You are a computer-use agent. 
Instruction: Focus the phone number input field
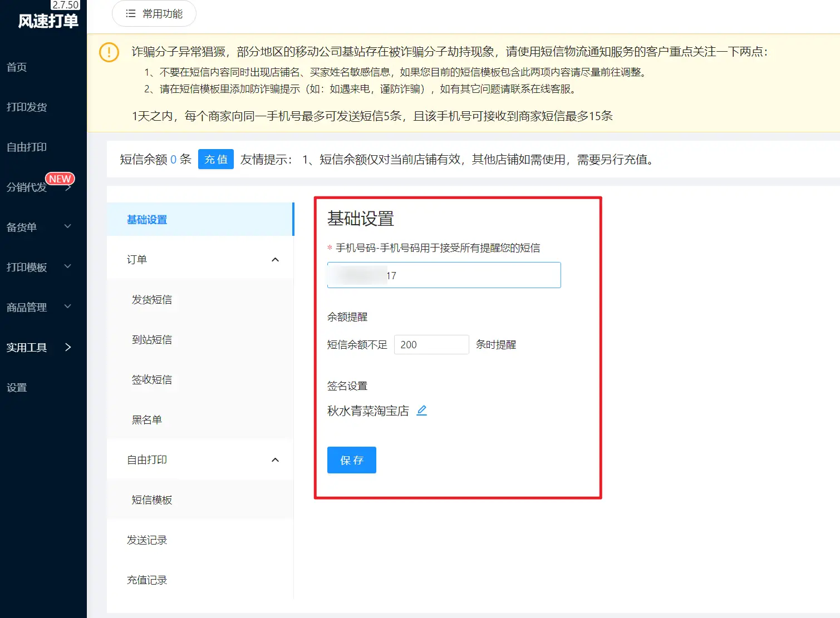pyautogui.click(x=473, y=275)
